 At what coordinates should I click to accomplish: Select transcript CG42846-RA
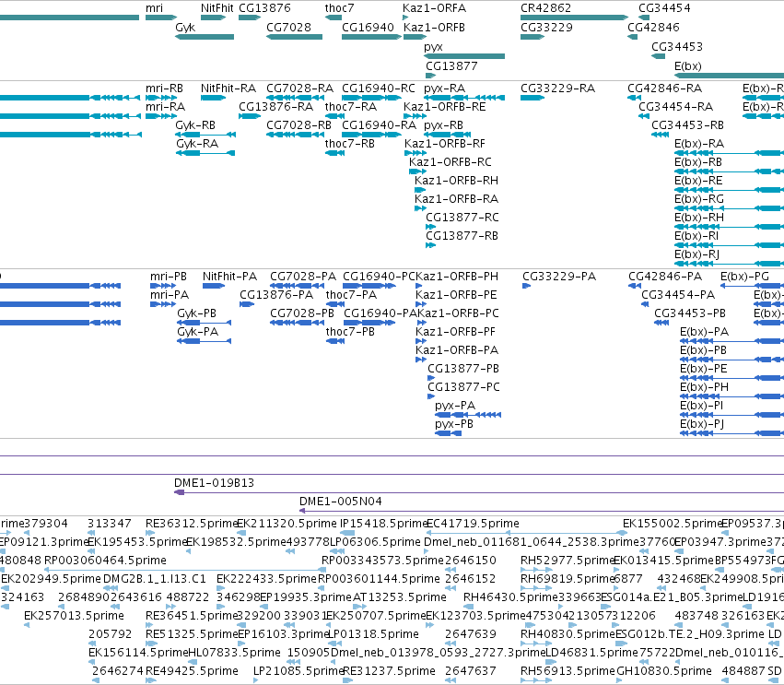[x=664, y=89]
